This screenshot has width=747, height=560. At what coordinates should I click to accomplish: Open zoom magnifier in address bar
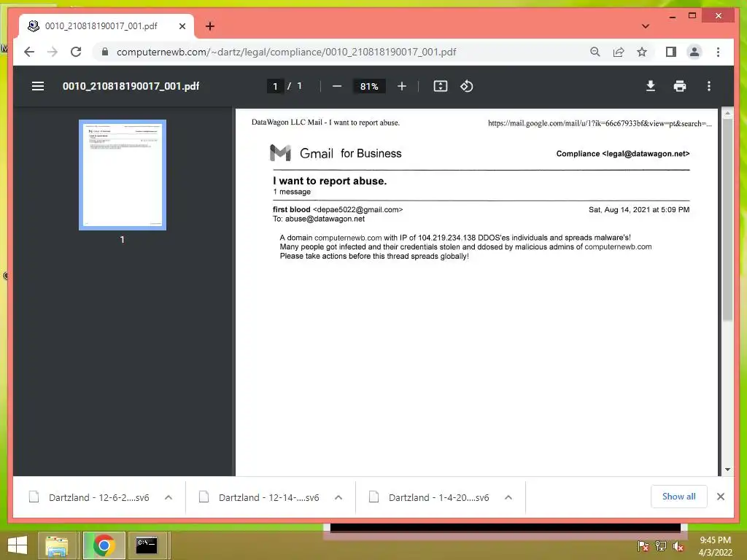(595, 52)
